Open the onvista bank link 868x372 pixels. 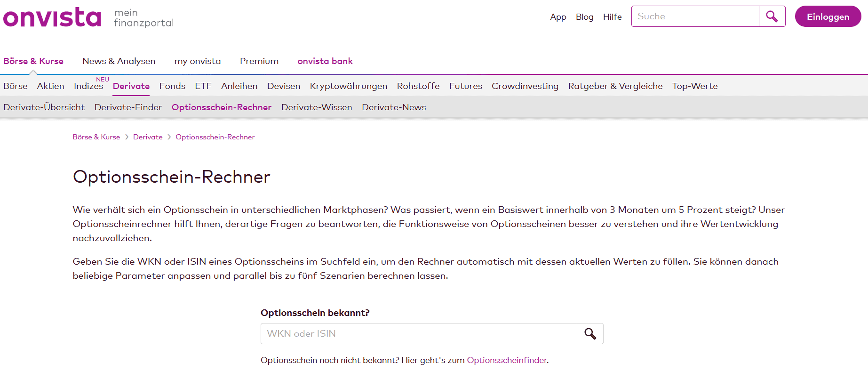(325, 61)
